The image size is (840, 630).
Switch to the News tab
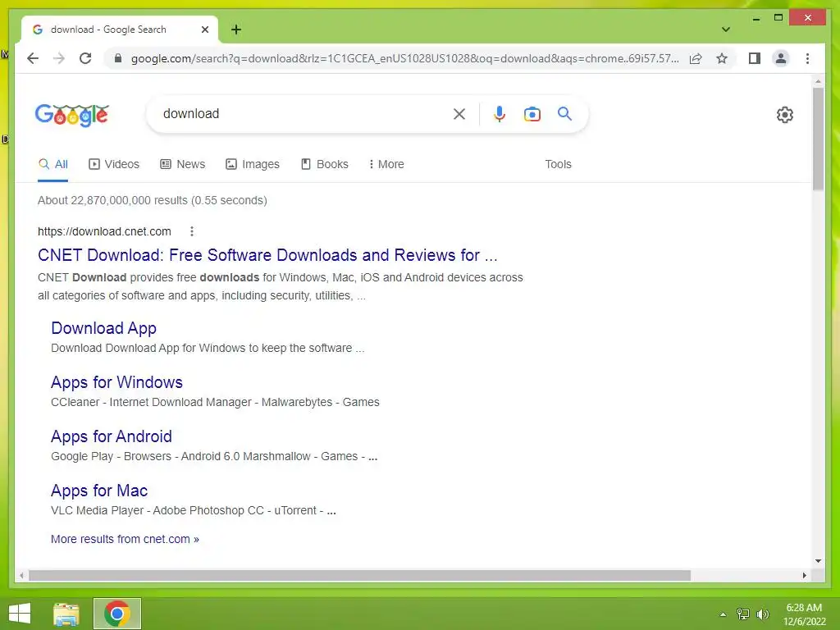tap(183, 164)
